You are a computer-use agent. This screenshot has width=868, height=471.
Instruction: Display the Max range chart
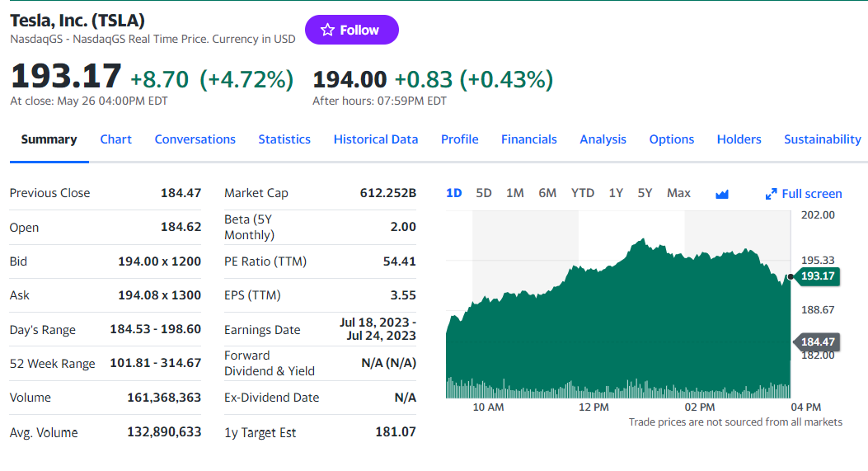pos(678,193)
